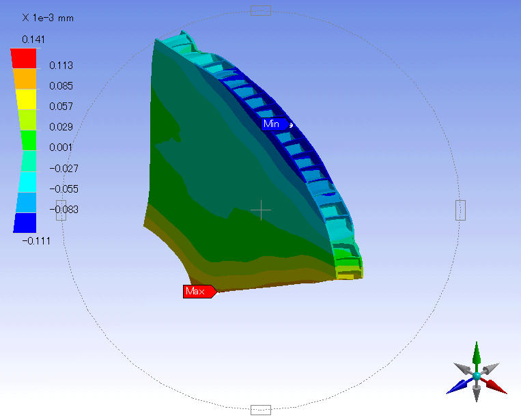Click the legend value 0.085
The width and height of the screenshot is (521, 420).
[61, 86]
